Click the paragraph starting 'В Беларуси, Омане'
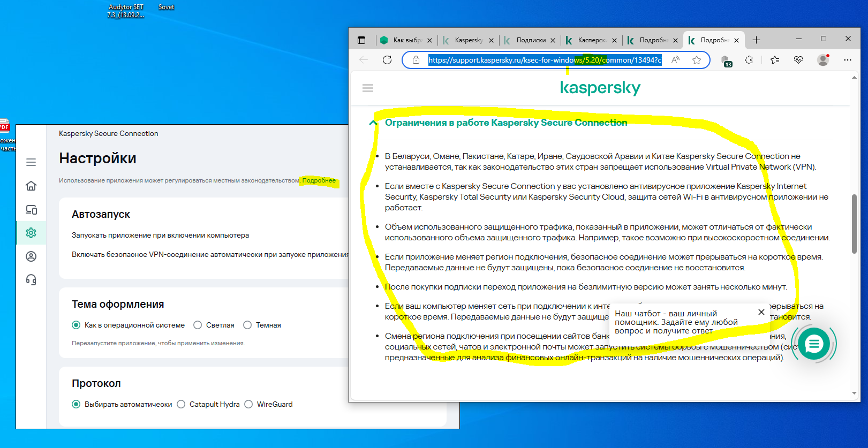This screenshot has height=448, width=868. pos(600,162)
